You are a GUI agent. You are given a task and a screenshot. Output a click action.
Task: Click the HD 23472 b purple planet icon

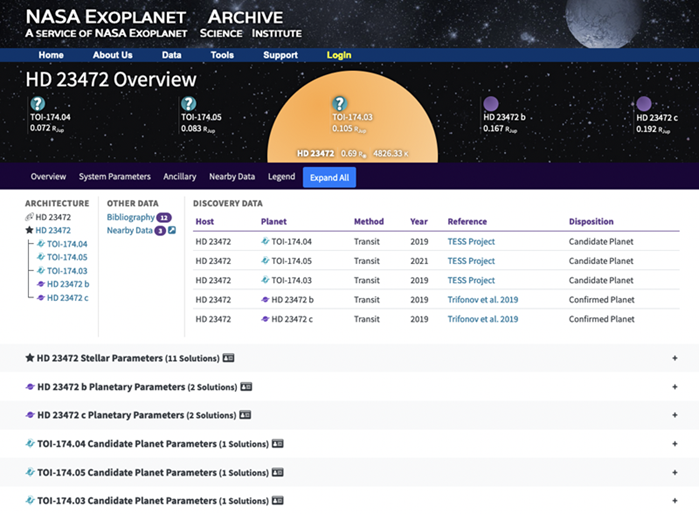[x=491, y=103]
